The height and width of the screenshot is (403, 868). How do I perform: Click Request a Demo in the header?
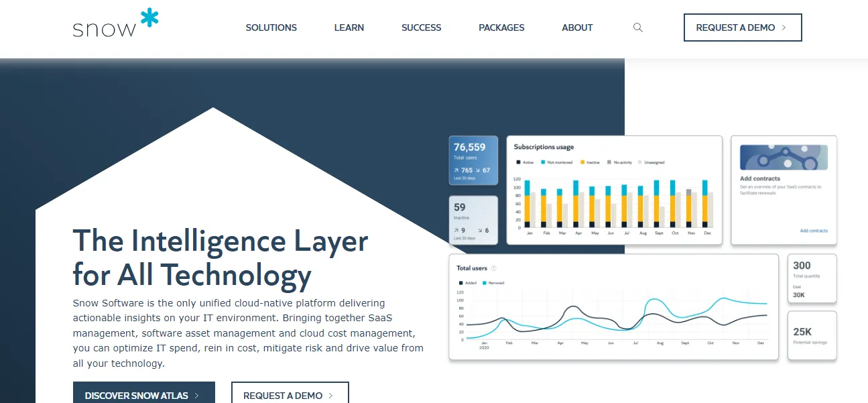point(743,27)
